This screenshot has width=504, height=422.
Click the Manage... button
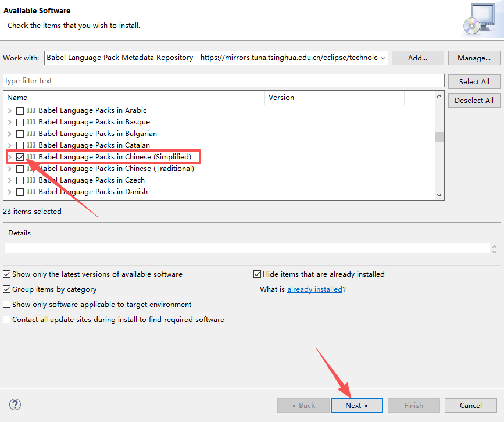474,58
